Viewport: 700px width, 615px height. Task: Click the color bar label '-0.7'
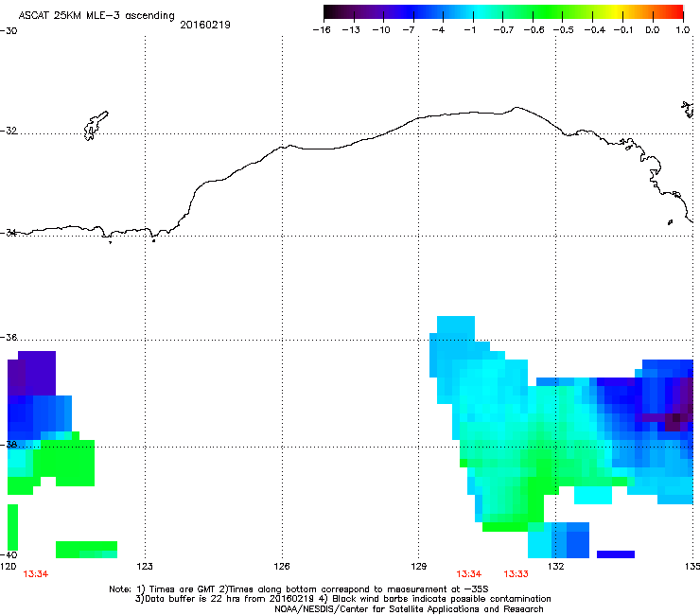point(503,30)
